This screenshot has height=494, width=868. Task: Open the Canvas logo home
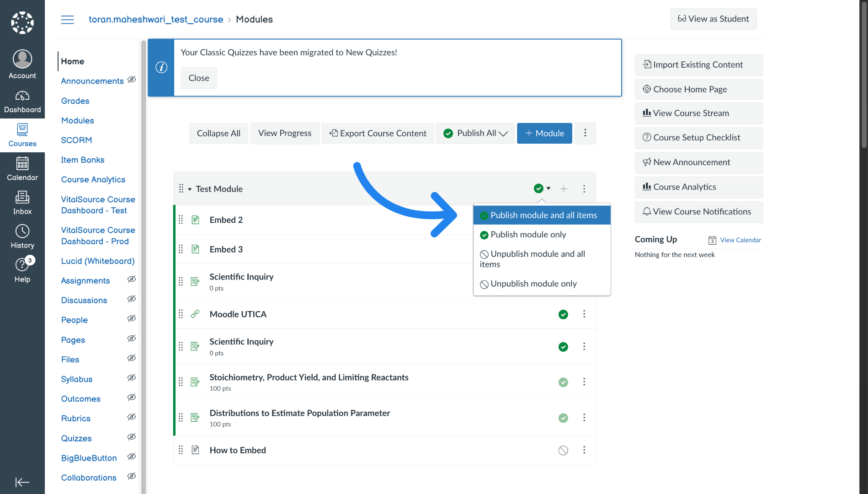pyautogui.click(x=22, y=22)
